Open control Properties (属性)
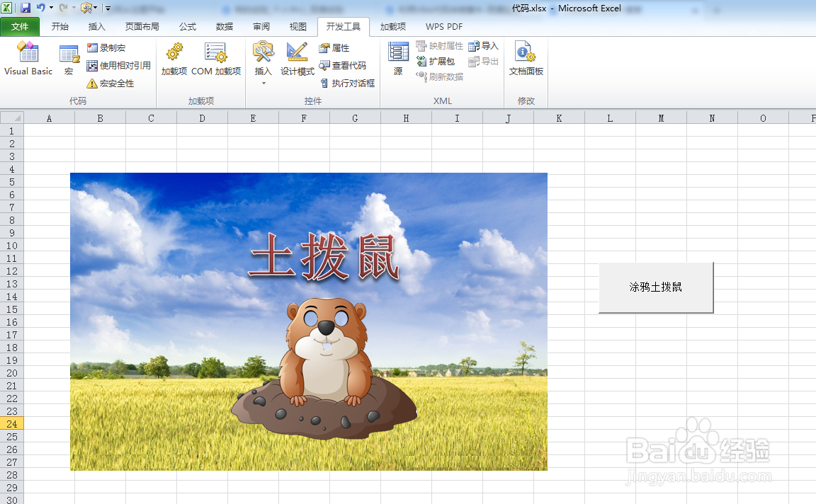Image resolution: width=816 pixels, height=504 pixels. [334, 48]
